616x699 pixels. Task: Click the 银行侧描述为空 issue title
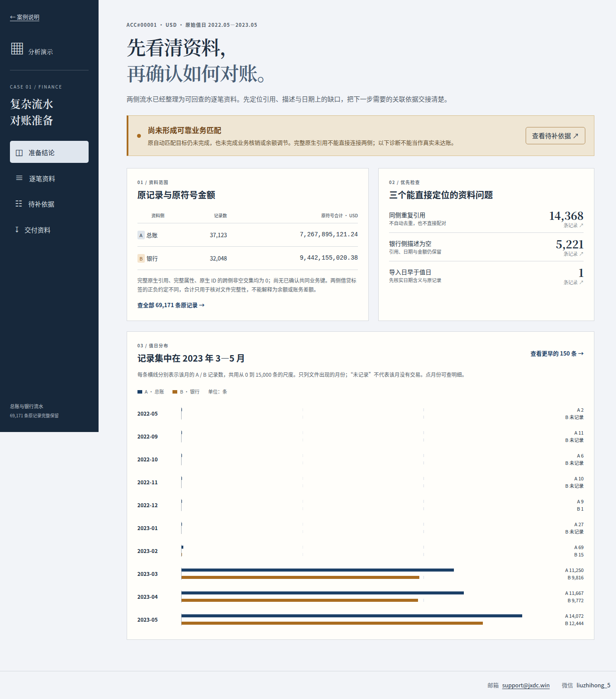pyautogui.click(x=410, y=244)
